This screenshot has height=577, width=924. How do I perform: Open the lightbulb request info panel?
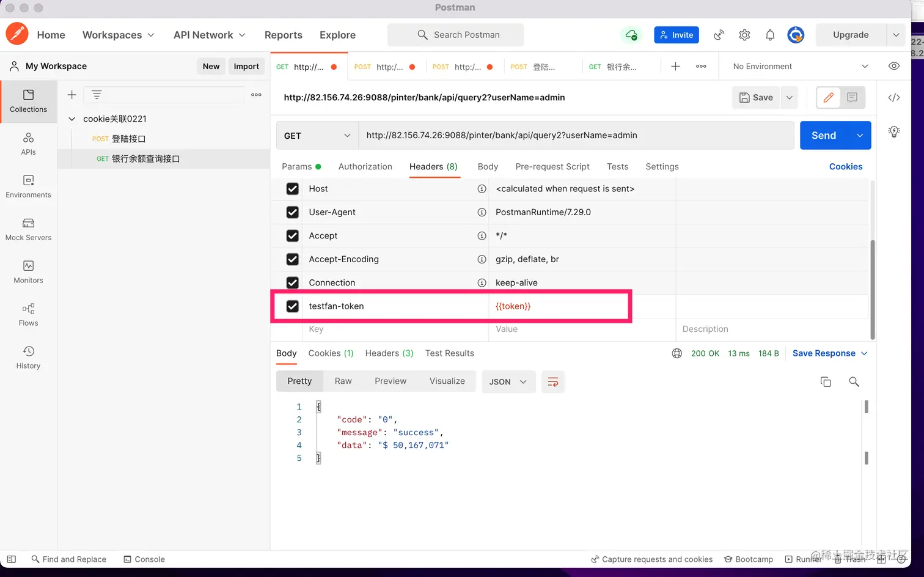tap(894, 131)
